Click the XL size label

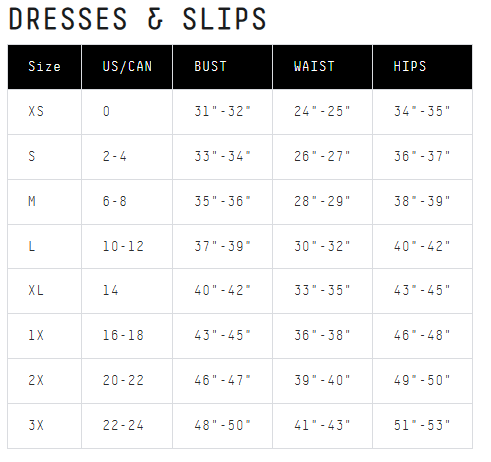(36, 290)
